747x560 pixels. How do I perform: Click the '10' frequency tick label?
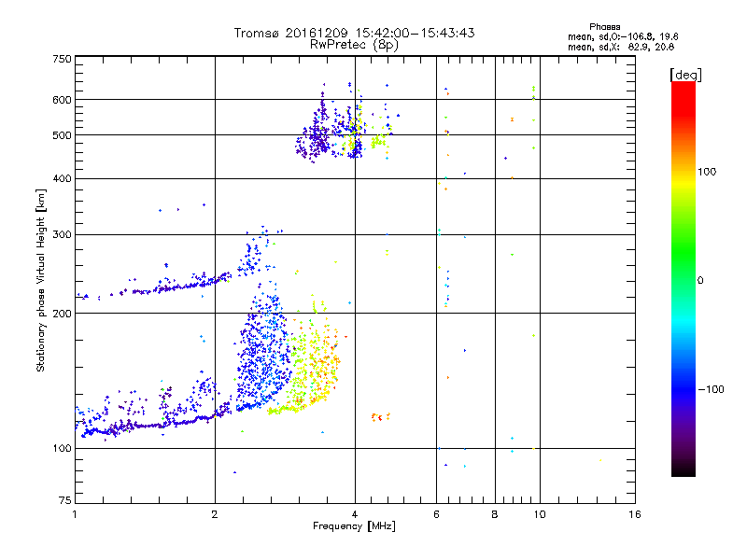(x=540, y=514)
